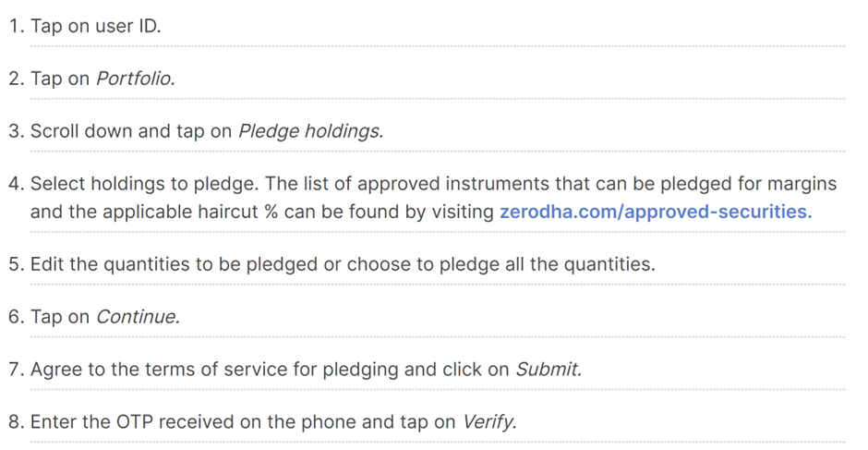The height and width of the screenshot is (450, 868).
Task: Click the italic word Portfolio
Action: (x=136, y=79)
